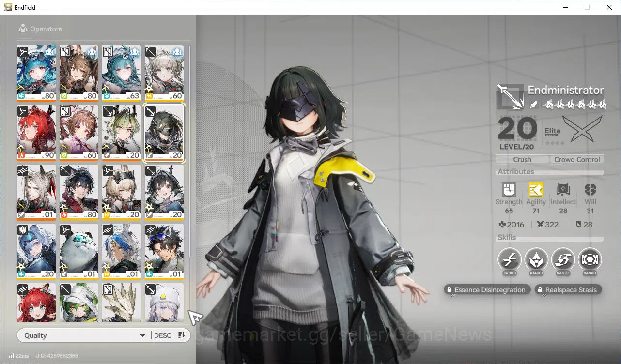Select the white long-haired level 01 operator
This screenshot has height=364, width=621.
click(x=36, y=193)
